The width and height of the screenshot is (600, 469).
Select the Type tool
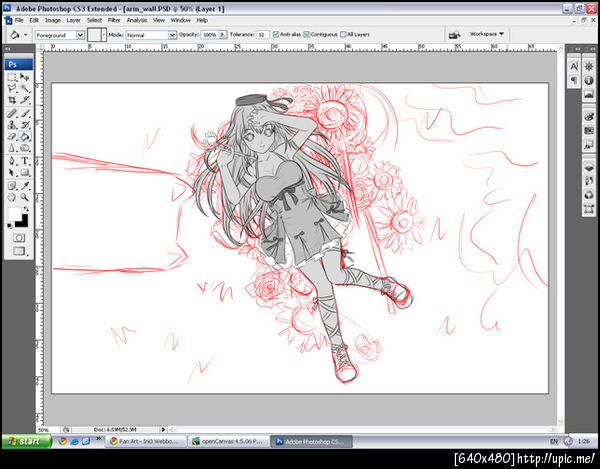tap(25, 161)
